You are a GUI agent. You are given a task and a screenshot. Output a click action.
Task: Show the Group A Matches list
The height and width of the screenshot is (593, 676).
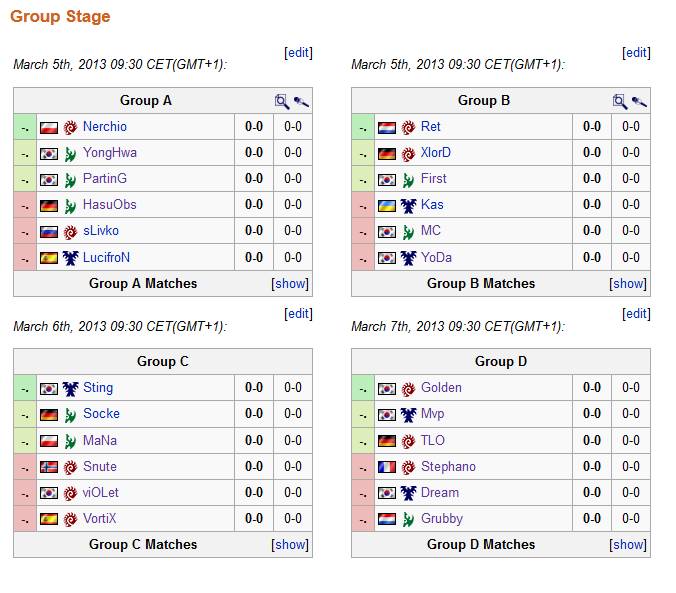[x=291, y=284]
